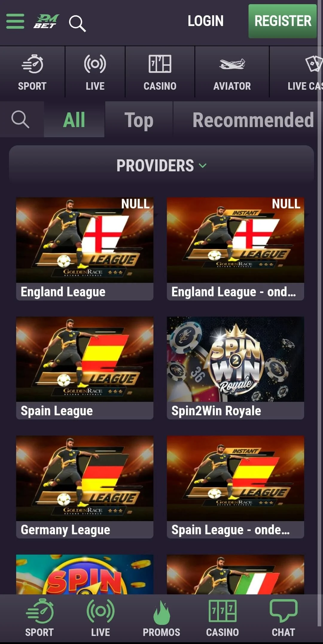Viewport: 323px width, 644px height.
Task: Switch to the Top games tab
Action: coord(139,120)
